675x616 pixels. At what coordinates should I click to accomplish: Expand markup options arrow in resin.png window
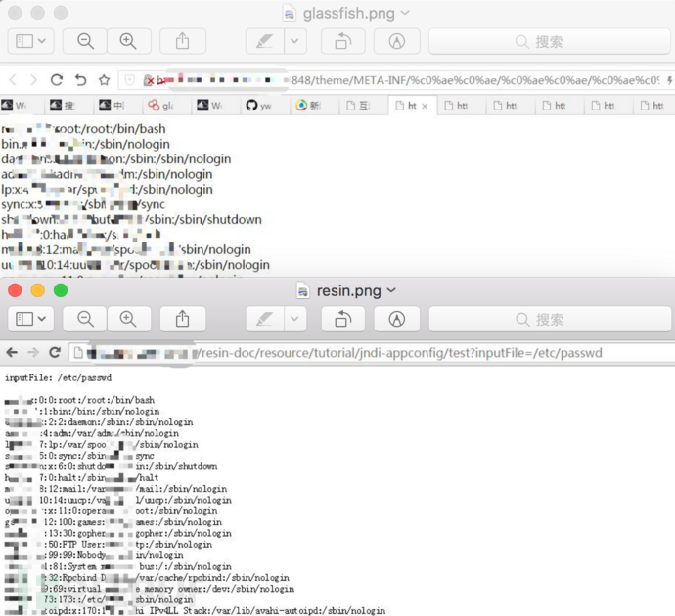pos(294,319)
